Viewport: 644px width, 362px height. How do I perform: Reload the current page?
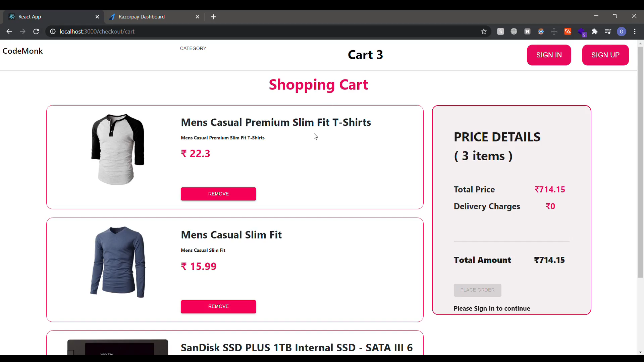[36, 31]
